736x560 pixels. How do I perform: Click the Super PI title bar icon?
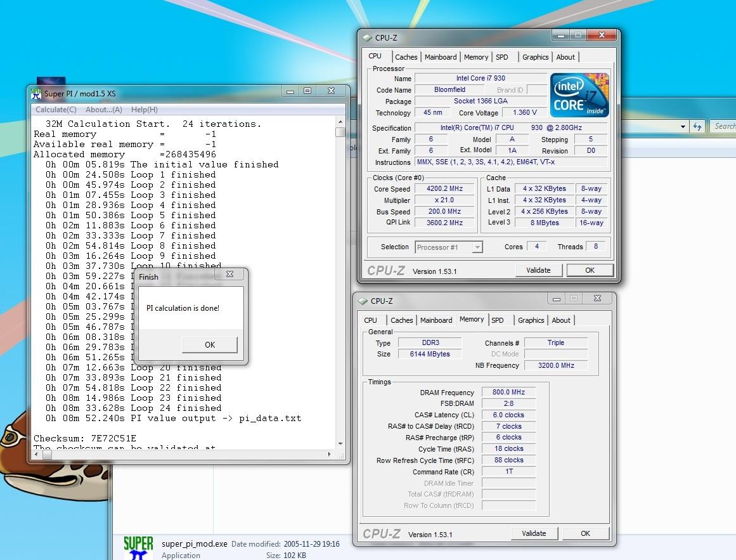pos(36,93)
